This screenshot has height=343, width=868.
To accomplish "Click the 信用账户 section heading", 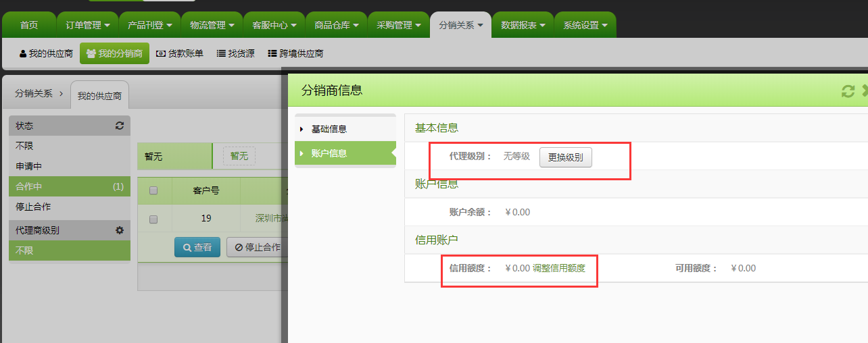I will point(437,240).
